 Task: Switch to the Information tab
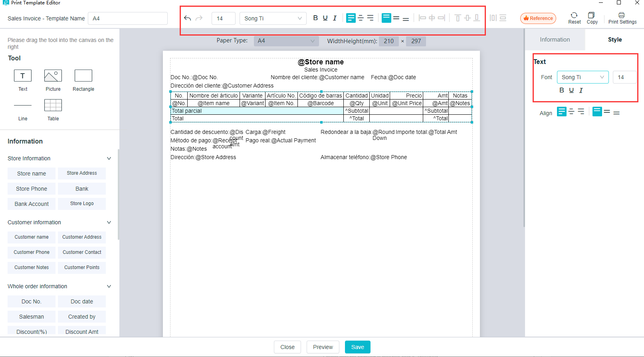555,40
